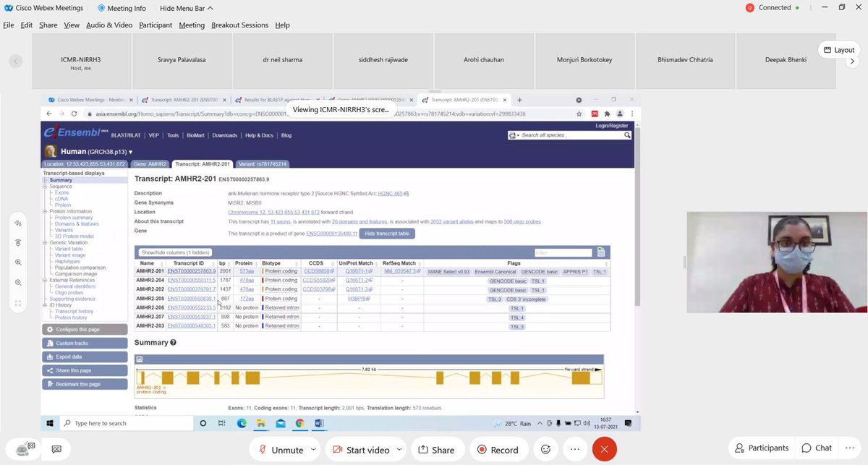Image resolution: width=868 pixels, height=465 pixels.
Task: Open panel options ellipsis next to Chat
Action: [851, 448]
